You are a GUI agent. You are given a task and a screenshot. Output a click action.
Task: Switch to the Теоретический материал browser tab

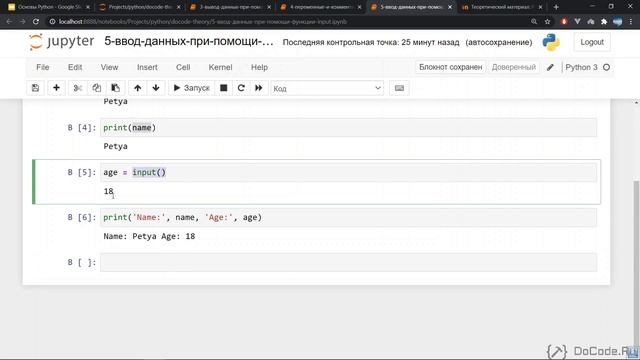(x=501, y=7)
